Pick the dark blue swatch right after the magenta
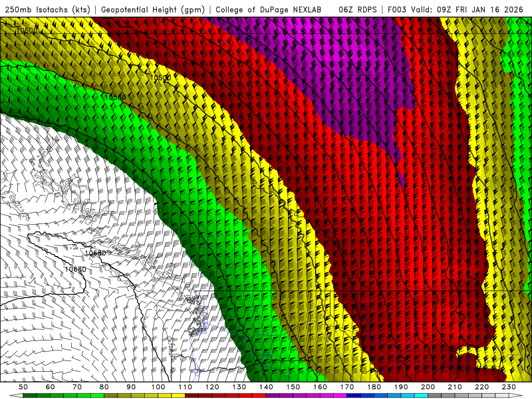 click(353, 396)
